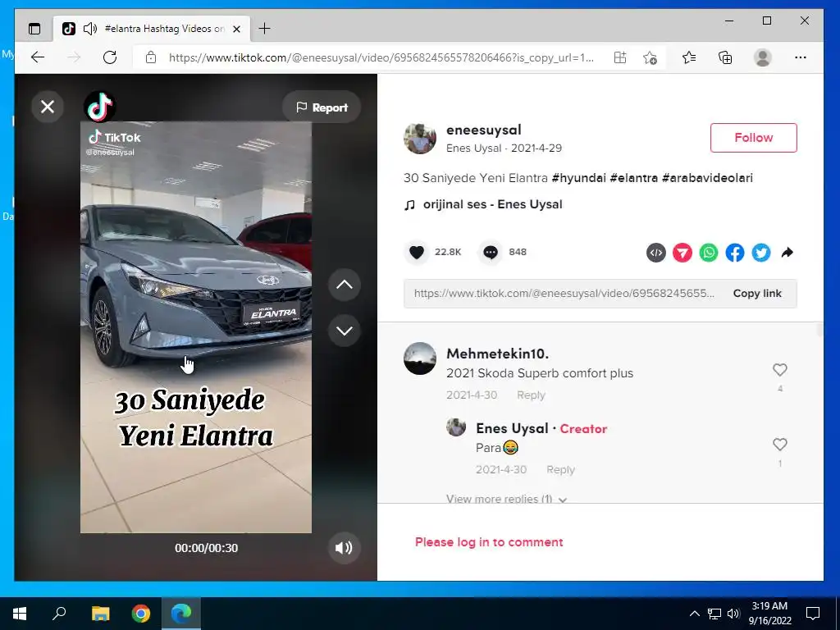Open the Windows Start menu
840x630 pixels.
point(20,614)
